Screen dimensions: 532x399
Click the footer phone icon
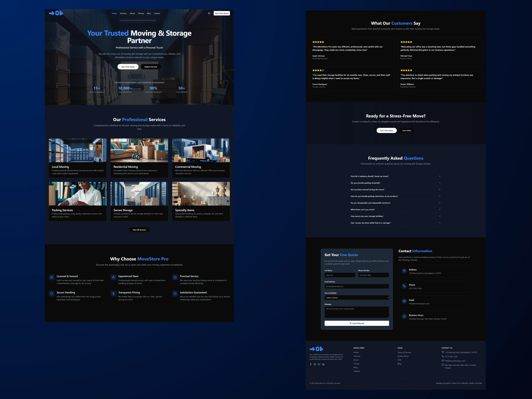coord(443,356)
